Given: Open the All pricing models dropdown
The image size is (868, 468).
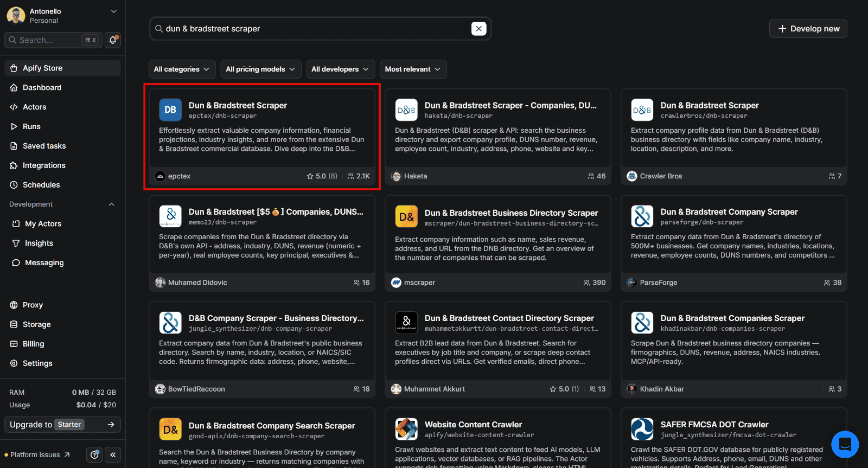Looking at the screenshot, I should tap(260, 69).
